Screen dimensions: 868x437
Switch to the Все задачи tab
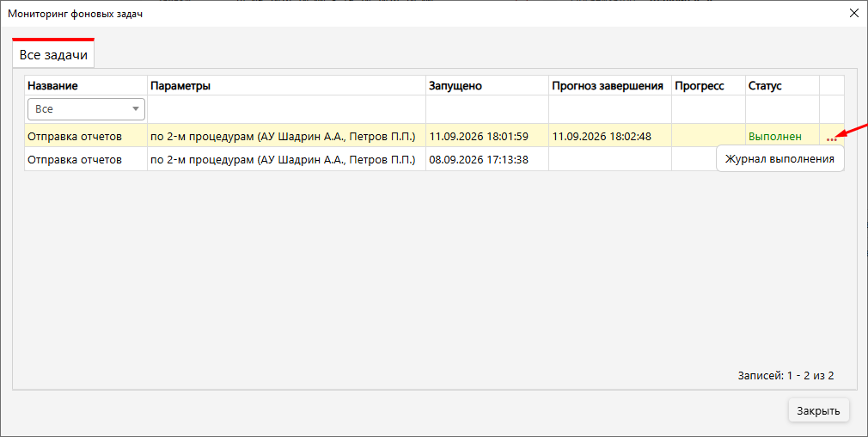[53, 55]
